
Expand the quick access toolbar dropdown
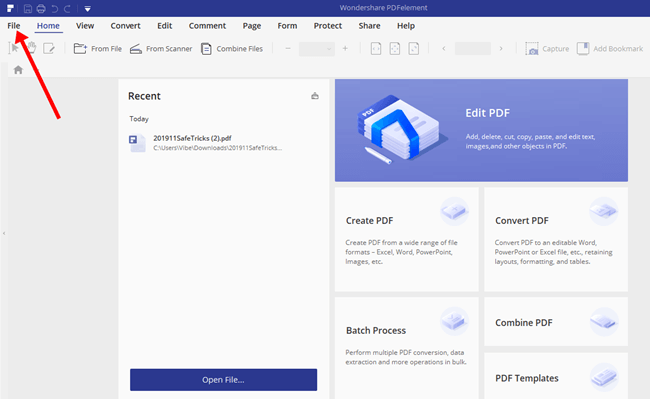point(87,9)
